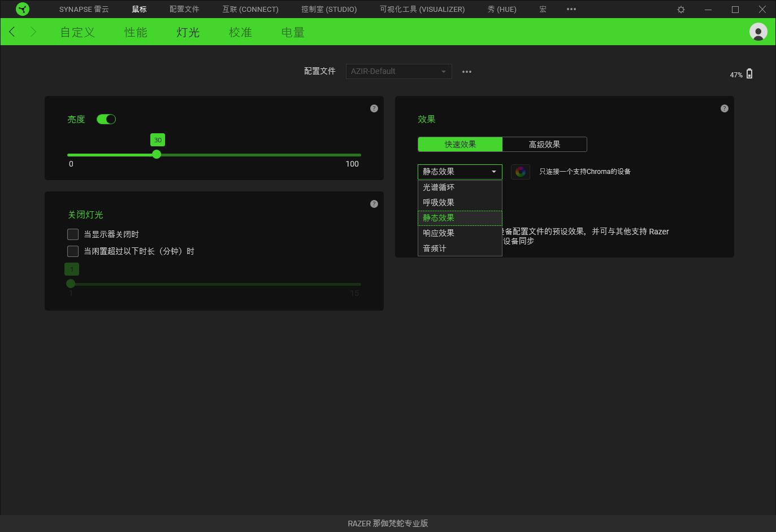
Task: Select the 快速效果 button
Action: [x=460, y=145]
